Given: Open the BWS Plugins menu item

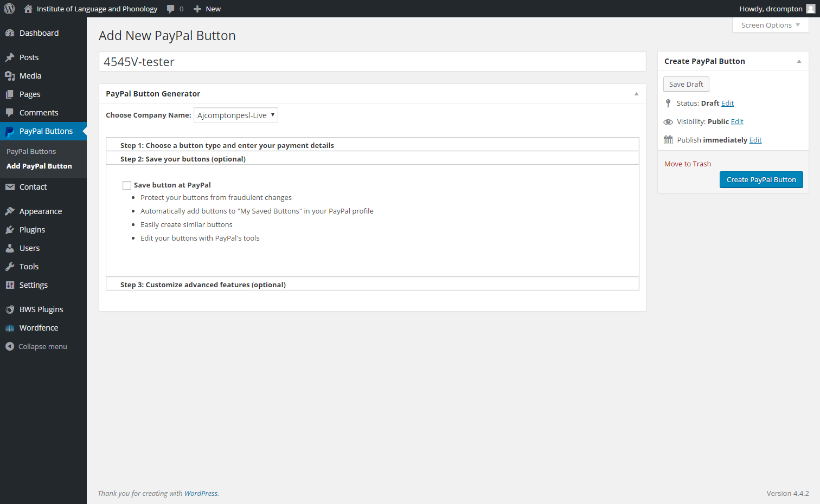Looking at the screenshot, I should [x=43, y=309].
